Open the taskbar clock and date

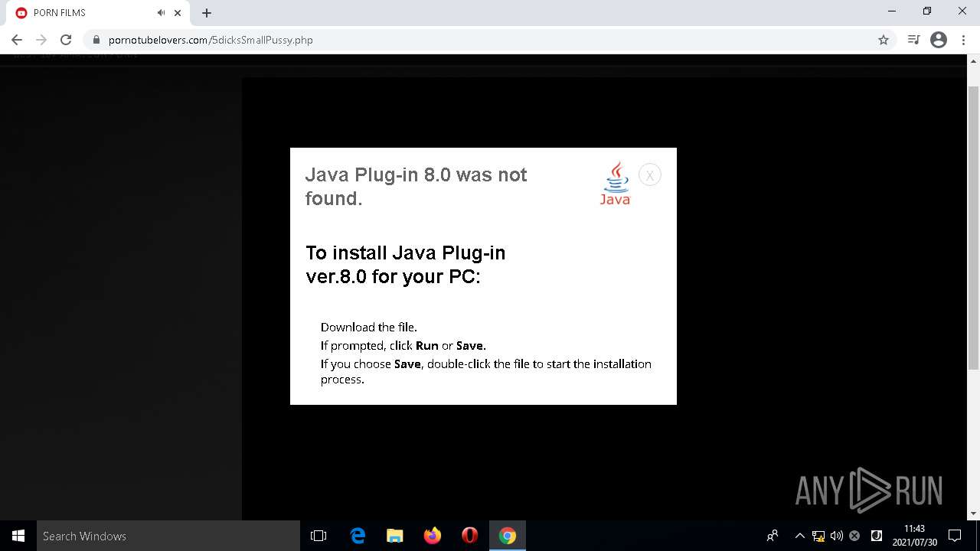(x=914, y=536)
